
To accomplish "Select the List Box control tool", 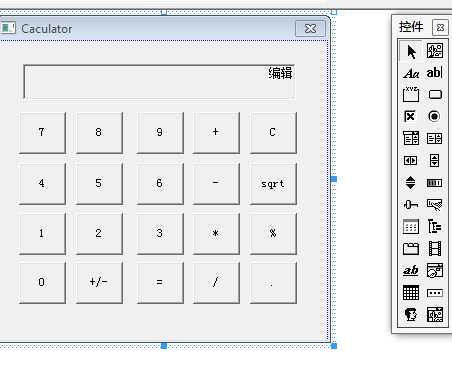I will click(x=435, y=138).
